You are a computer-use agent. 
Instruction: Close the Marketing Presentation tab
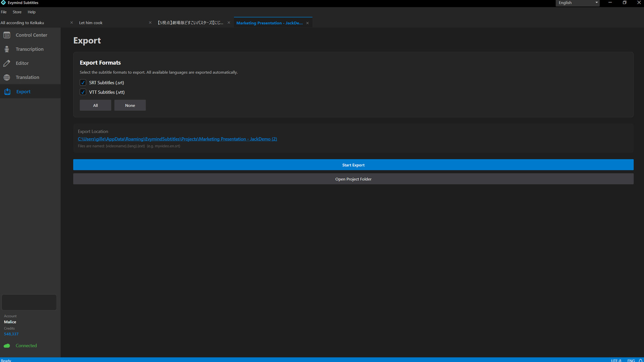[307, 23]
